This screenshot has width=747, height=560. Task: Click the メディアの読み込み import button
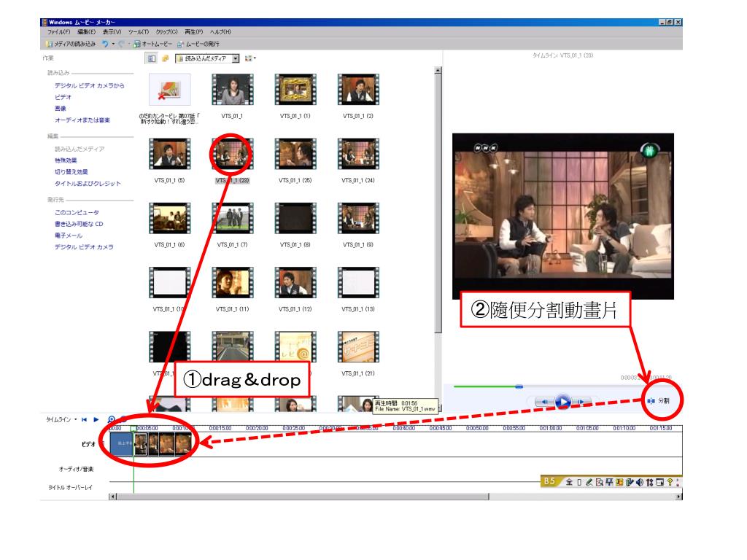click(71, 44)
